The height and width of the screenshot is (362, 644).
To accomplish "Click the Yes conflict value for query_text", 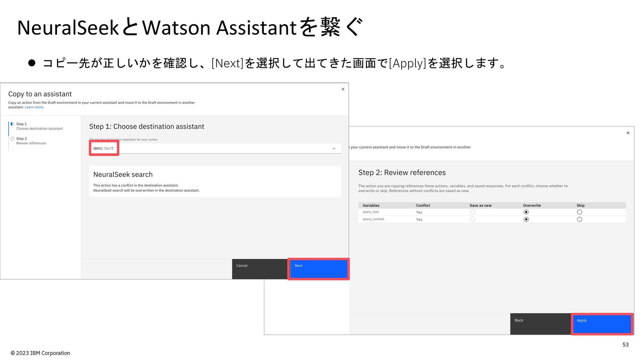I will [x=419, y=213].
